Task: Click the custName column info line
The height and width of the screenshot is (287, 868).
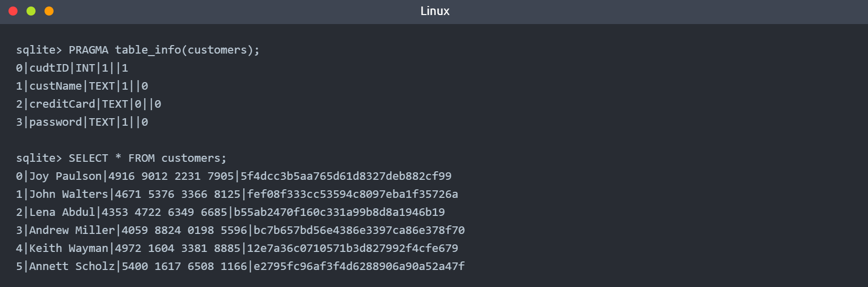Action: coord(82,86)
